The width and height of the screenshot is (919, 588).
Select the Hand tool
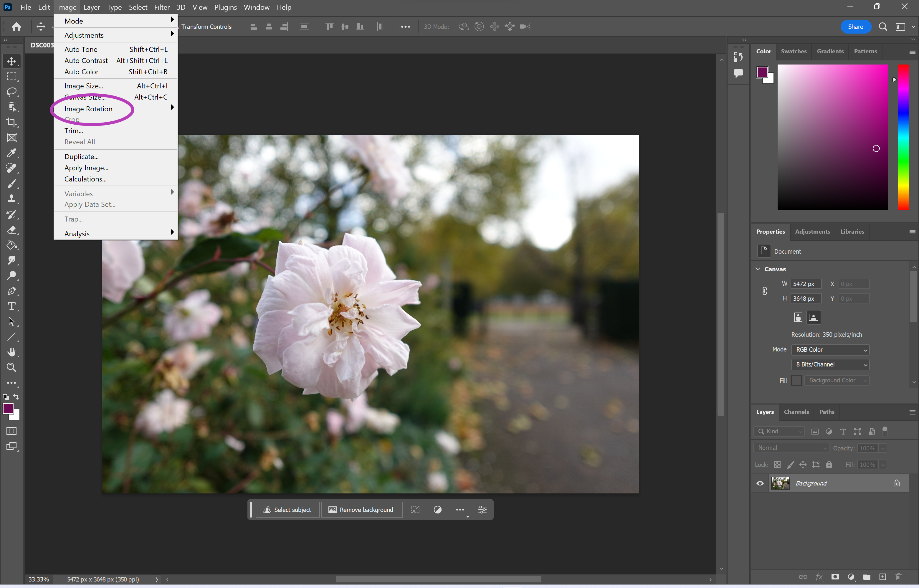pyautogui.click(x=11, y=352)
